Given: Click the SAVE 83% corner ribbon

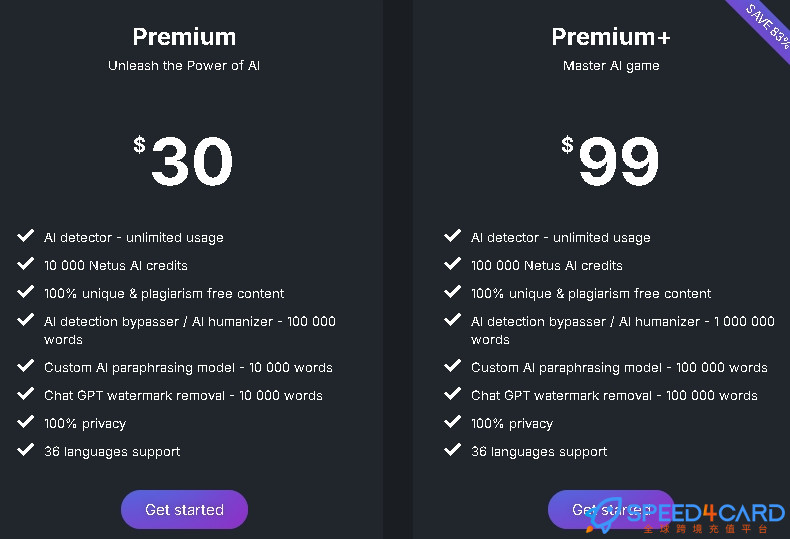Looking at the screenshot, I should (x=763, y=25).
